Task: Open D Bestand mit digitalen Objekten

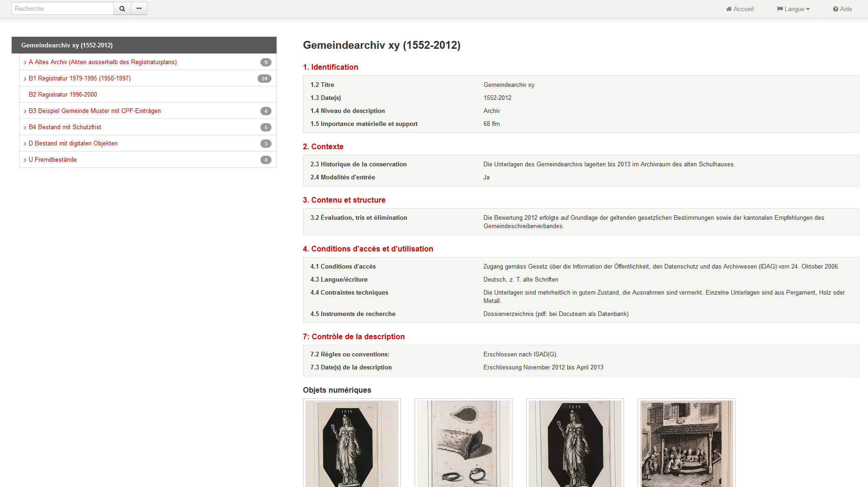Action: tap(73, 143)
